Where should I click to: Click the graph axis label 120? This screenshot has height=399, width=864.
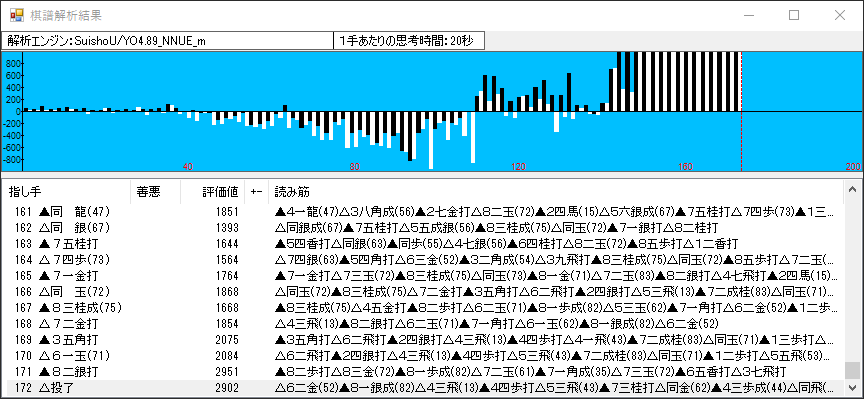tap(518, 167)
